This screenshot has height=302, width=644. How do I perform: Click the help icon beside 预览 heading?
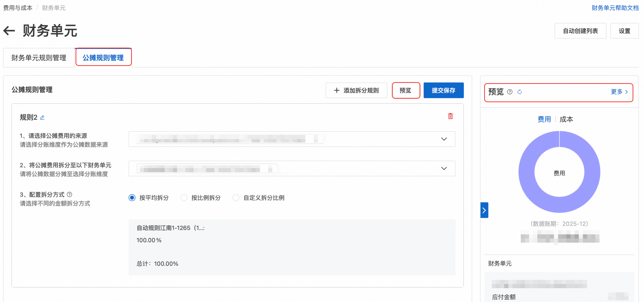pyautogui.click(x=510, y=92)
